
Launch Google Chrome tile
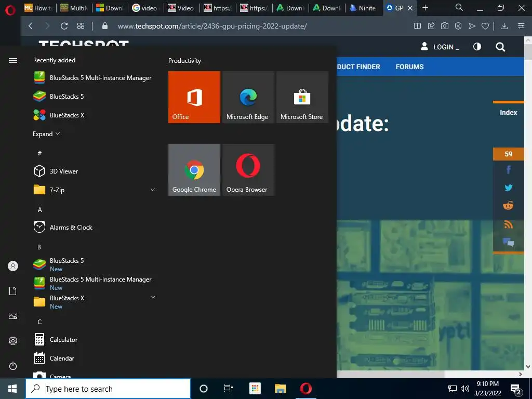click(194, 170)
